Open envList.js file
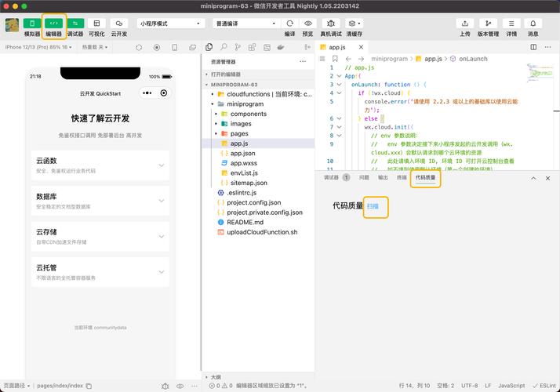560x392 pixels. click(258, 172)
